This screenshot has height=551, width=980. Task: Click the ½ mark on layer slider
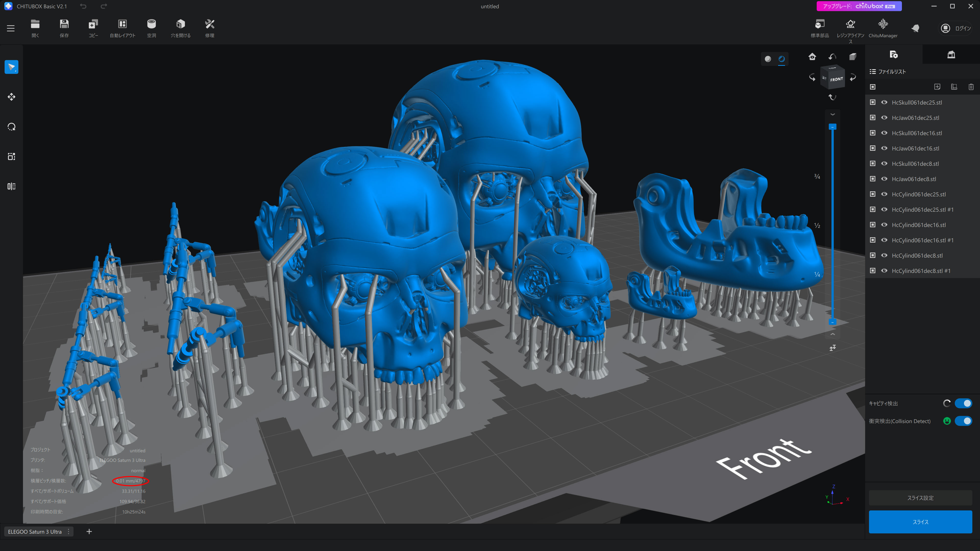pos(817,226)
